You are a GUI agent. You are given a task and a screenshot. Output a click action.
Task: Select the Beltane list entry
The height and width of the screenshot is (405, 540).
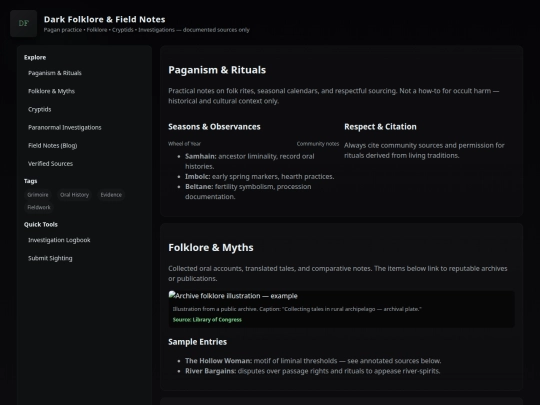pyautogui.click(x=248, y=191)
